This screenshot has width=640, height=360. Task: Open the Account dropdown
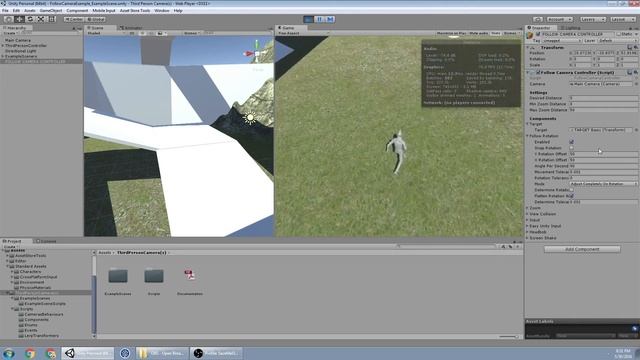[x=560, y=19]
